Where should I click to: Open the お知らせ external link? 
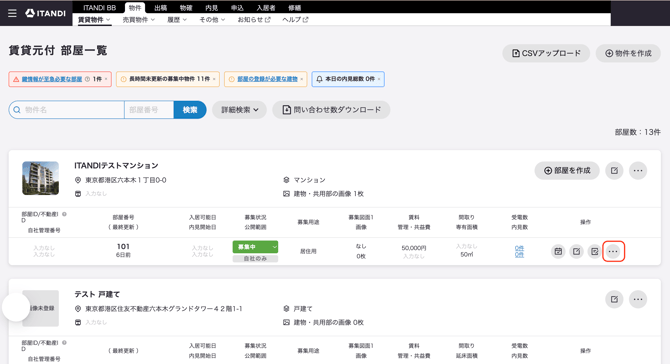pos(254,20)
